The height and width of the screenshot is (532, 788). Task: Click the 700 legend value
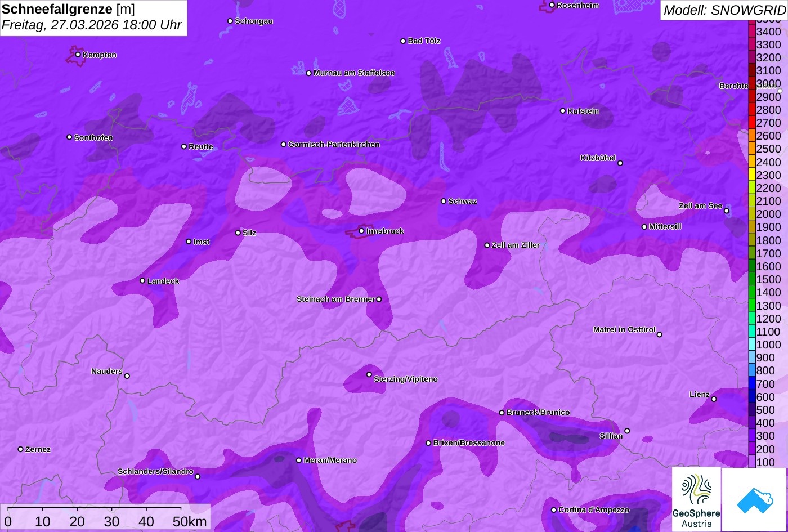click(765, 383)
